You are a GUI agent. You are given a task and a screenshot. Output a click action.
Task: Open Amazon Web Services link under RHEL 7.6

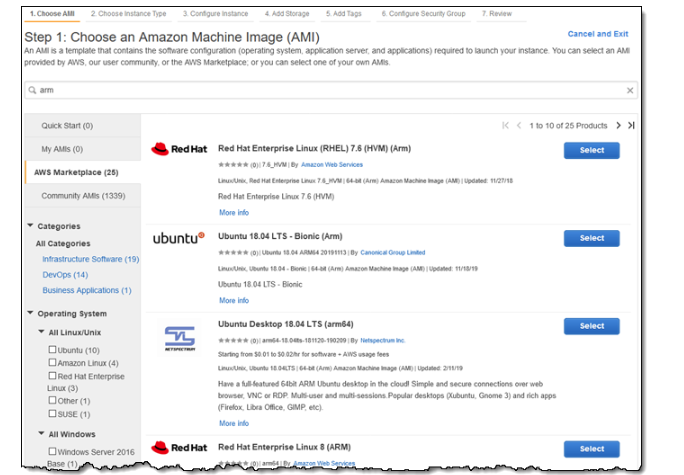coord(332,164)
